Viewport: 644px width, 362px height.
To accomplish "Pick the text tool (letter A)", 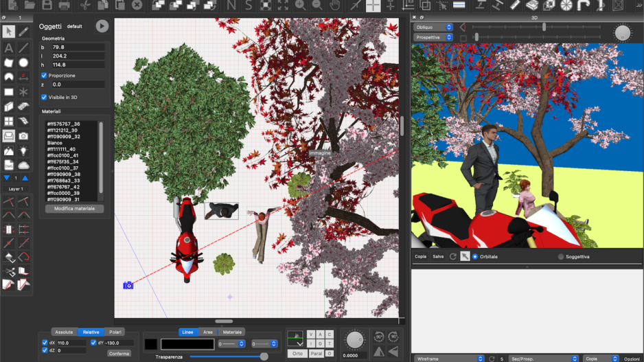I will point(8,48).
